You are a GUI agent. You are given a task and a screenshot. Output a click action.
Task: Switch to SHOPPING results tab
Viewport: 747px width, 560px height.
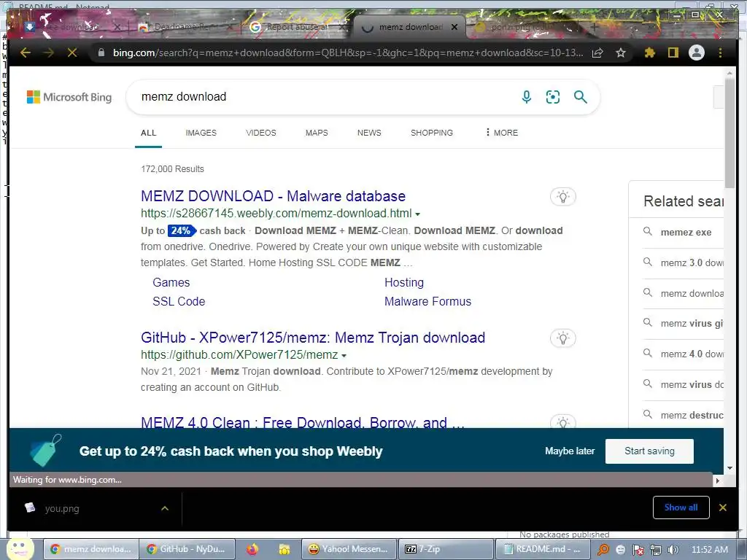click(432, 133)
